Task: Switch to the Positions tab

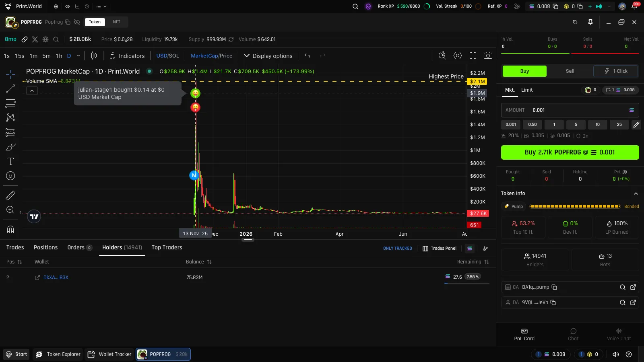Action: tap(46, 248)
